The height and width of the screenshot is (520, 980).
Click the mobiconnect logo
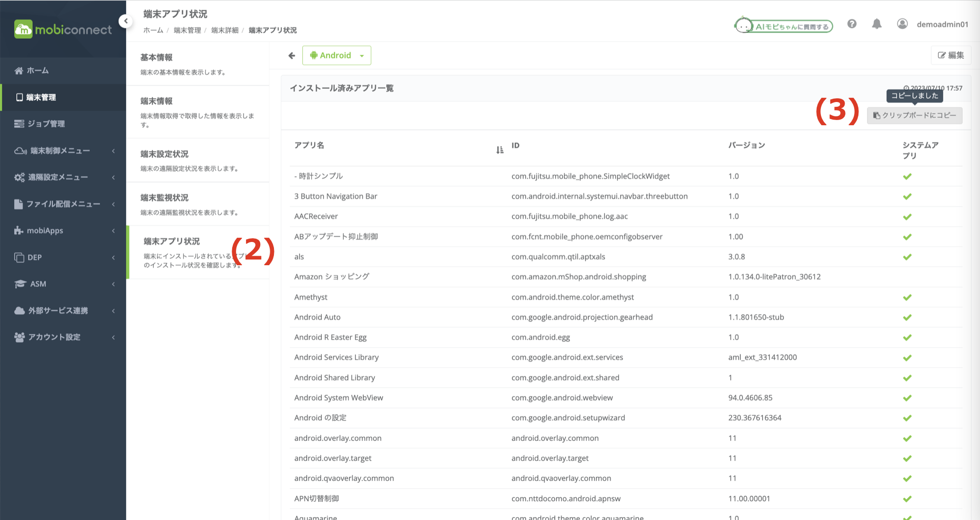pyautogui.click(x=63, y=29)
